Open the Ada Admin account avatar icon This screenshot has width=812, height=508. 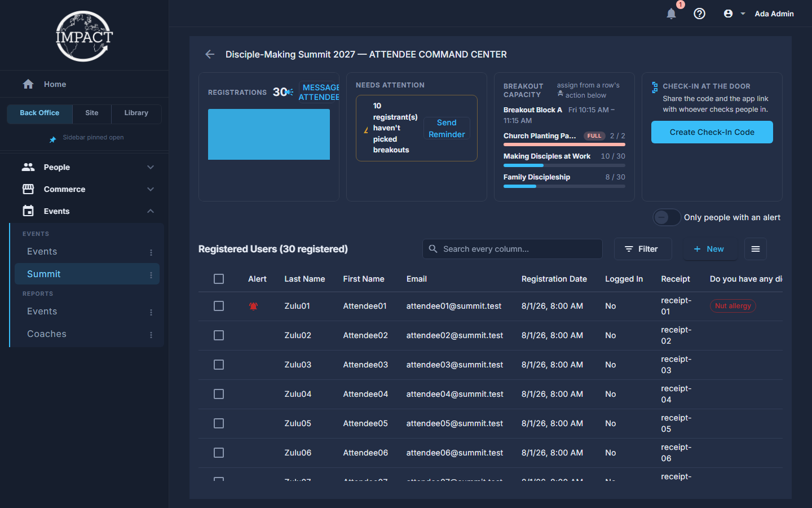tap(728, 14)
